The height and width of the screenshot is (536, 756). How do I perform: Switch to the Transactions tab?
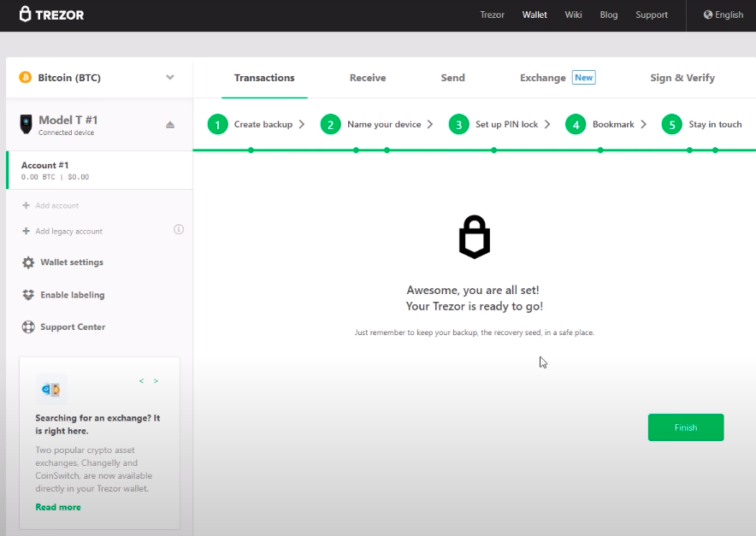coord(264,78)
